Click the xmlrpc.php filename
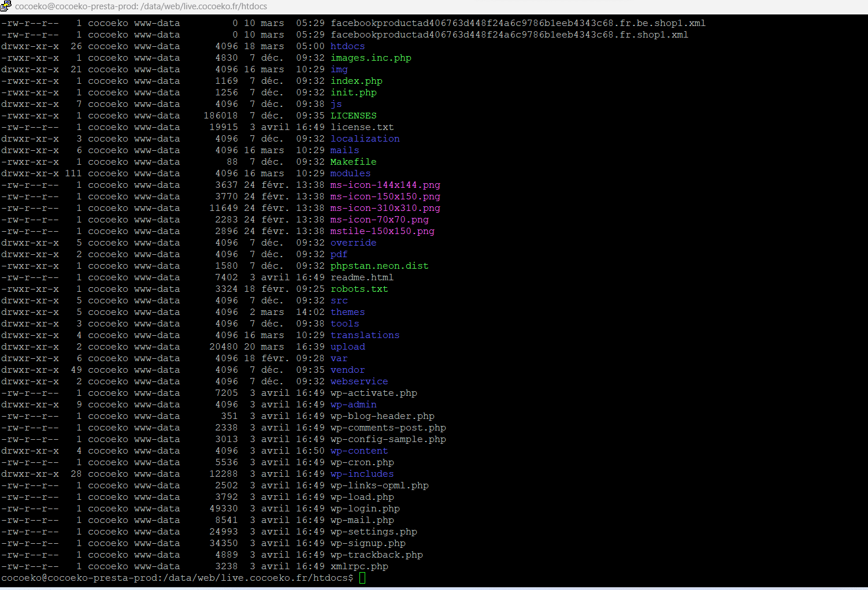Screen dimensions: 868x590 (x=359, y=566)
